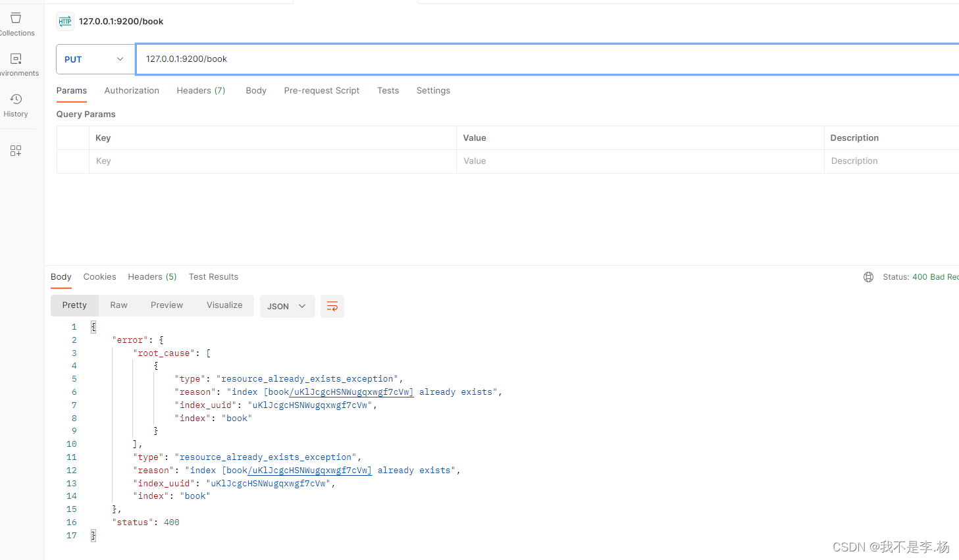Switch to the Params tab
This screenshot has height=560, width=959.
click(72, 91)
